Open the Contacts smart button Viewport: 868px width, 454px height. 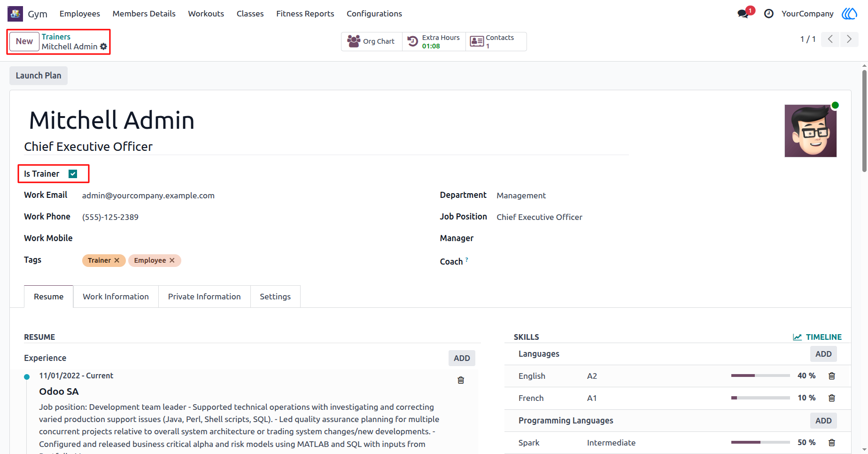pyautogui.click(x=496, y=41)
